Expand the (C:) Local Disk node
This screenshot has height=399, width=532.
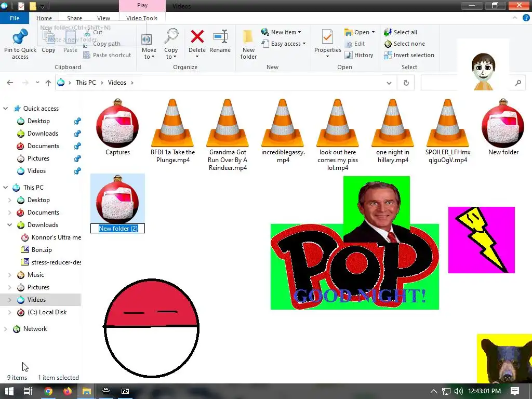point(10,312)
